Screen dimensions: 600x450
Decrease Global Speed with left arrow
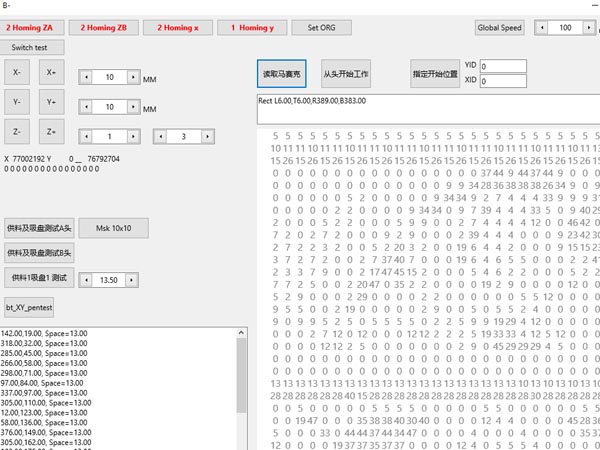(541, 28)
